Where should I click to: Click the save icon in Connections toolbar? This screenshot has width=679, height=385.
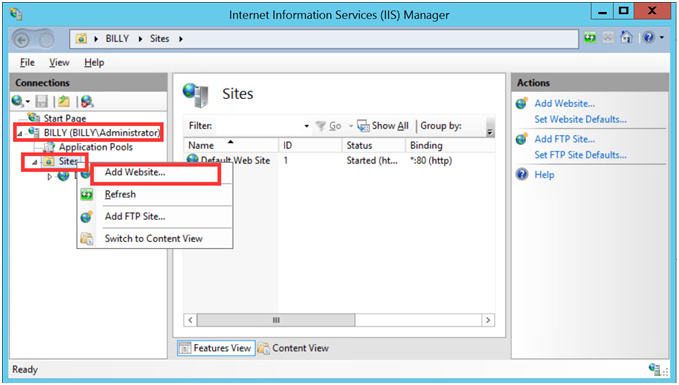[x=42, y=101]
